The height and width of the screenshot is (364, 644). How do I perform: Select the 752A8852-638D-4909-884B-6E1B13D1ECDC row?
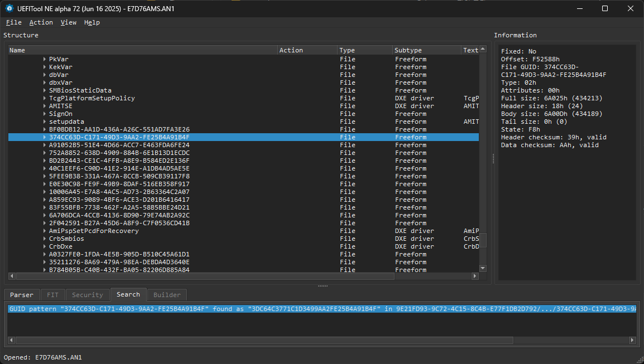(x=243, y=153)
